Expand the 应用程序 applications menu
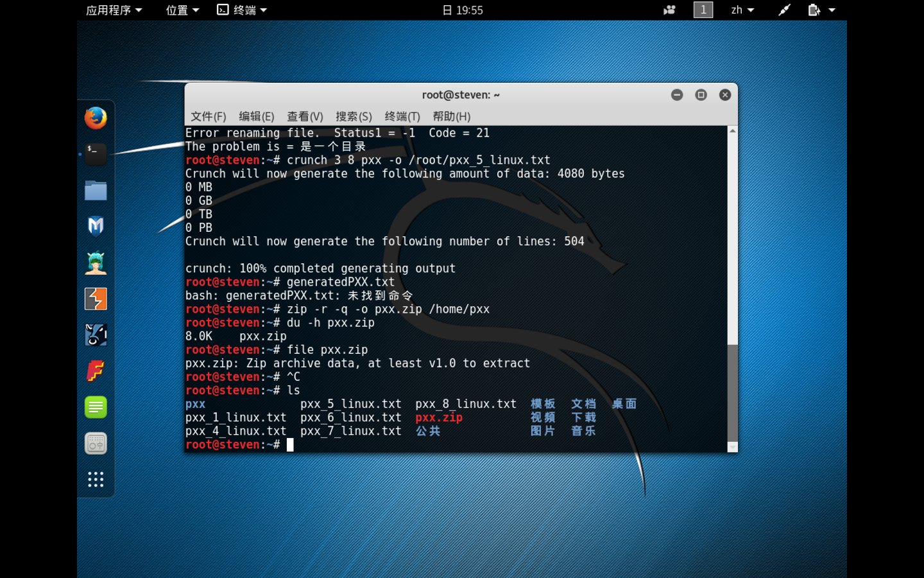The height and width of the screenshot is (578, 924). [114, 10]
